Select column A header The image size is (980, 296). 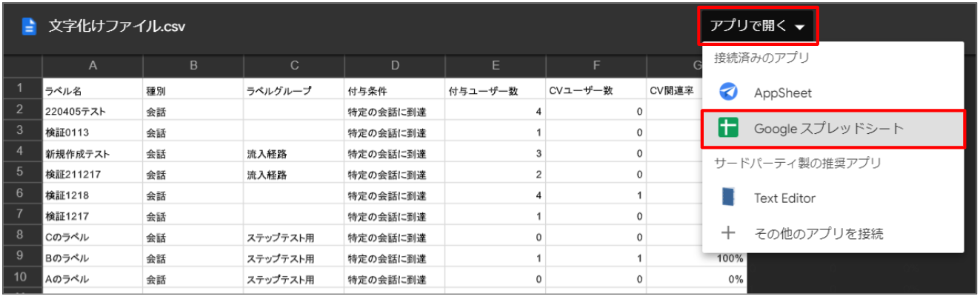93,66
